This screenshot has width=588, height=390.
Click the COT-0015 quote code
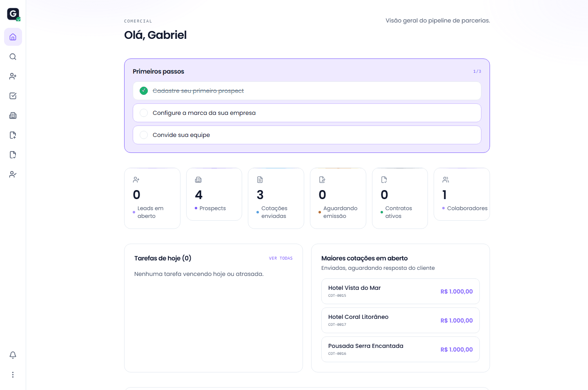tap(337, 296)
